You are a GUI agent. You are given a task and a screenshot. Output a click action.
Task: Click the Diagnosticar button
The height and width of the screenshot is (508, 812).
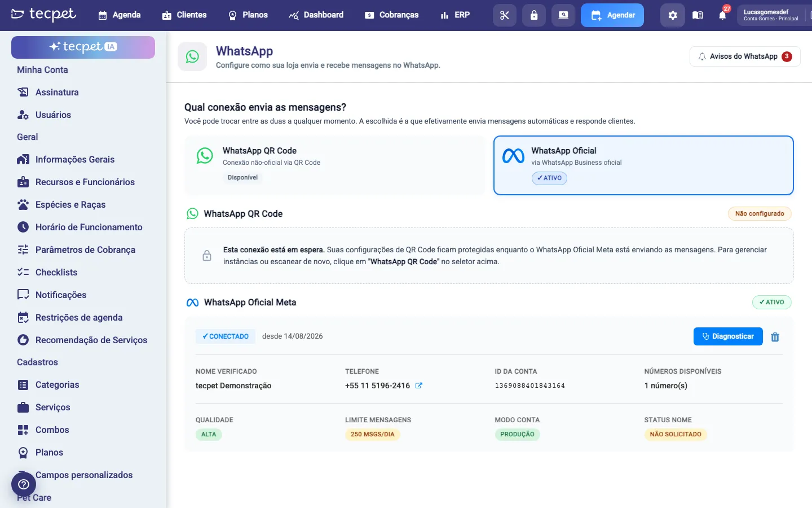728,336
